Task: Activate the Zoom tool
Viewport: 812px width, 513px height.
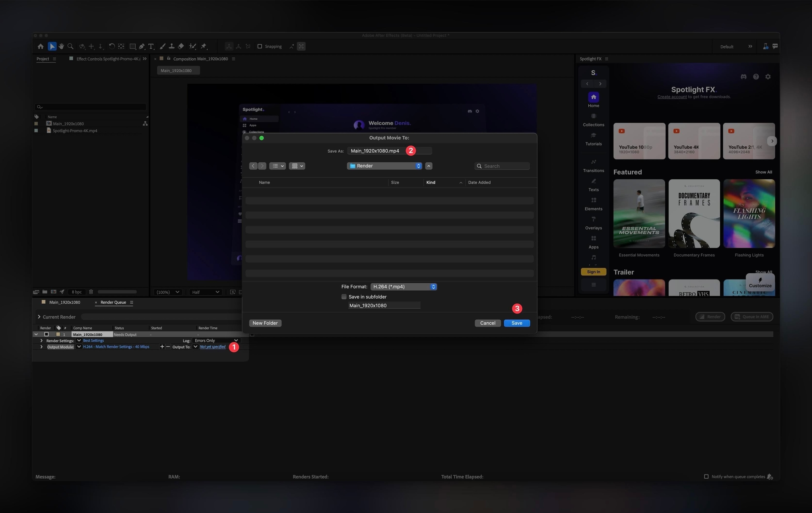Action: (x=70, y=47)
